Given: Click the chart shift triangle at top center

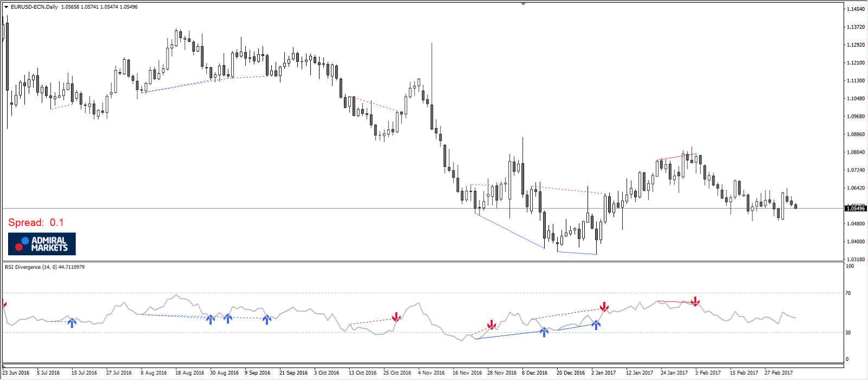Looking at the screenshot, I should (523, 4).
